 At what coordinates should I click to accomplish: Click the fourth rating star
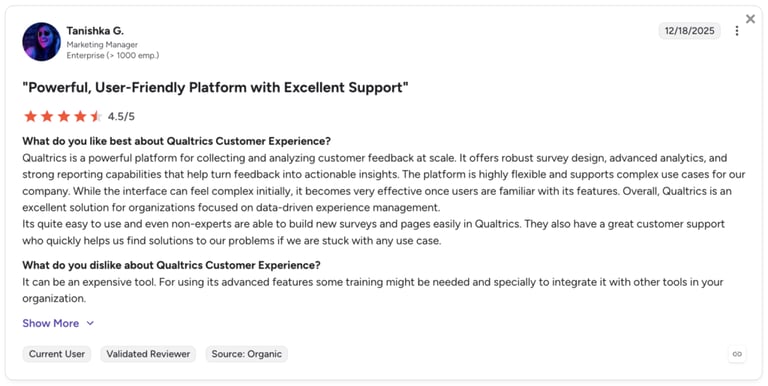click(80, 116)
